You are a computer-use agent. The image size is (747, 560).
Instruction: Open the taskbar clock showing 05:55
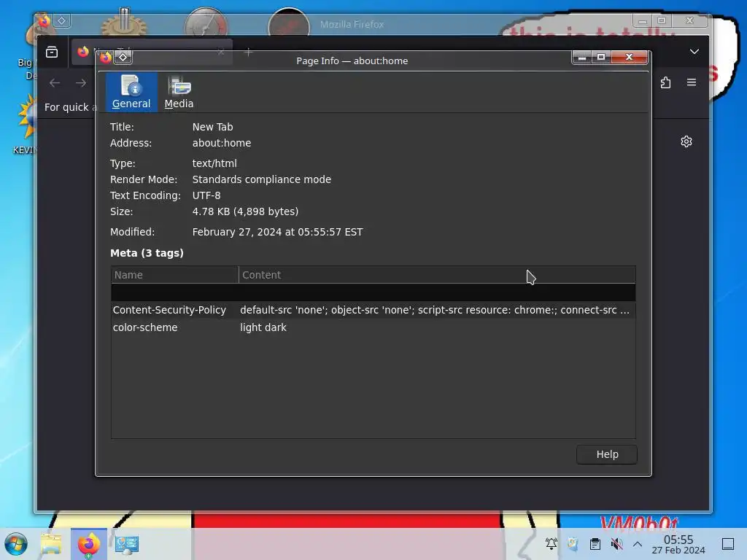point(678,544)
